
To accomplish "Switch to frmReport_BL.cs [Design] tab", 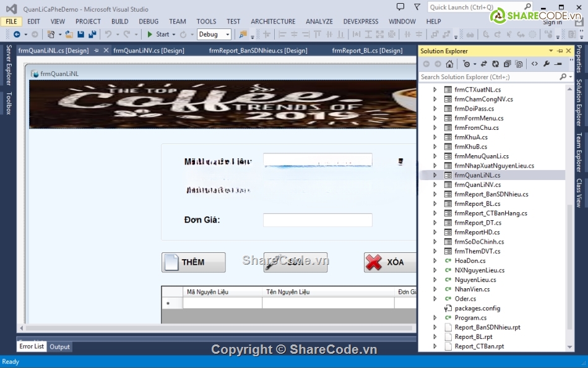I will [367, 51].
